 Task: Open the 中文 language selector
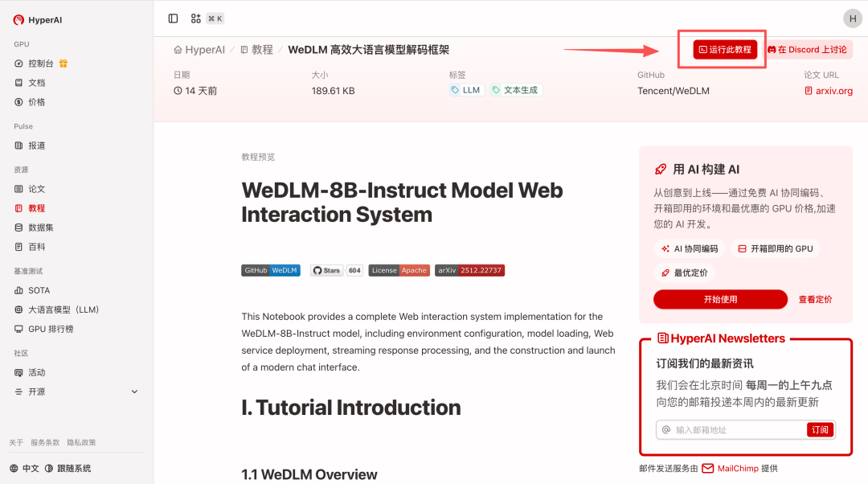pyautogui.click(x=24, y=468)
